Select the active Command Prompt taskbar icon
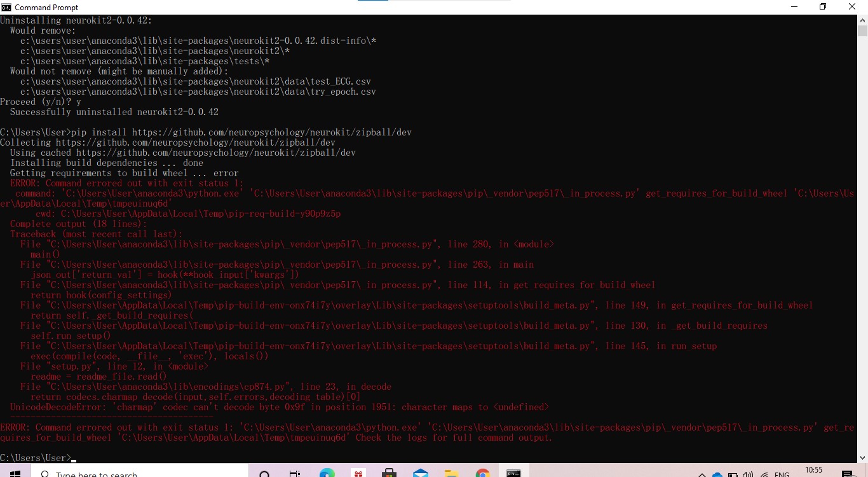This screenshot has width=868, height=477. [x=513, y=473]
